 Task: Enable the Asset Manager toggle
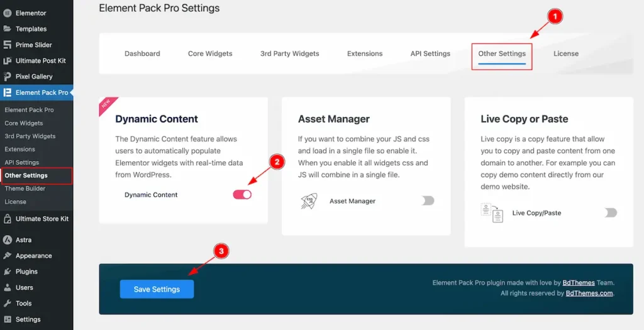pyautogui.click(x=428, y=201)
